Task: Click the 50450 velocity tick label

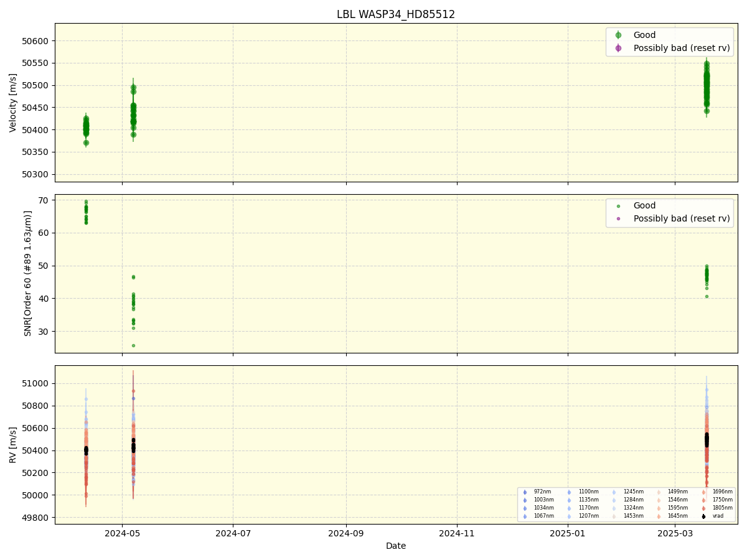Action: tap(36, 108)
